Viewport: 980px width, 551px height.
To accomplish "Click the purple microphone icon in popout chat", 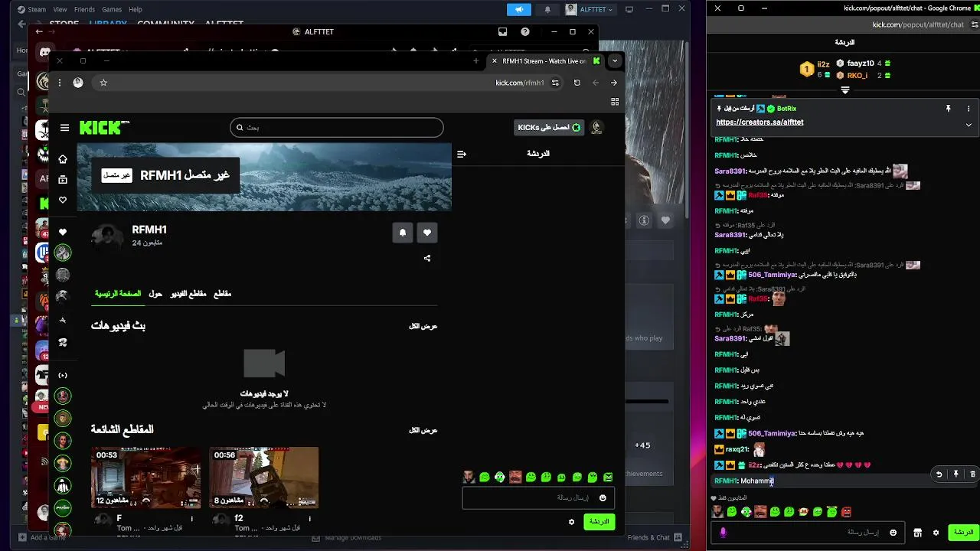I will tap(723, 533).
